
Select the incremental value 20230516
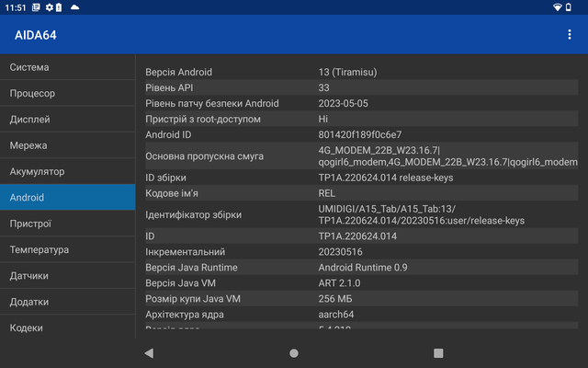(341, 252)
